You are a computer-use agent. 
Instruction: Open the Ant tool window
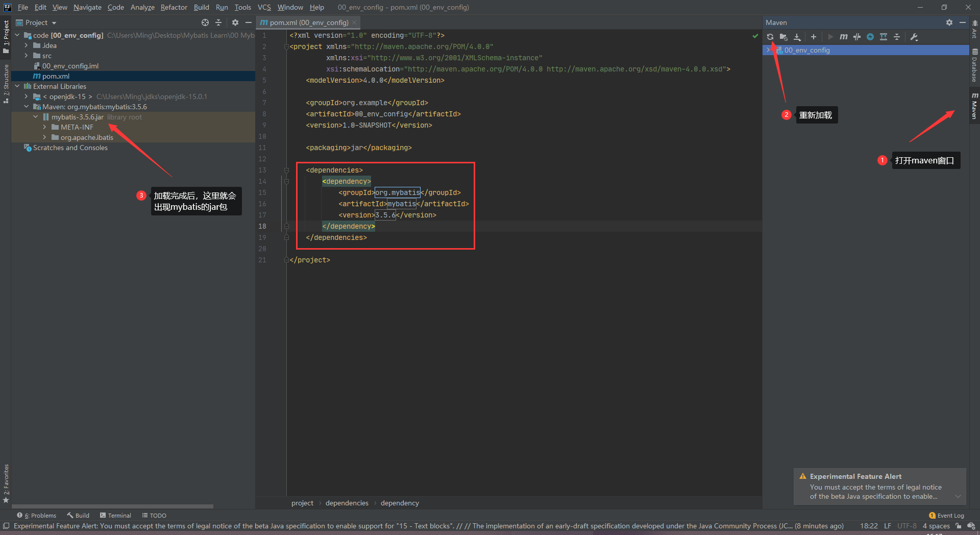974,30
